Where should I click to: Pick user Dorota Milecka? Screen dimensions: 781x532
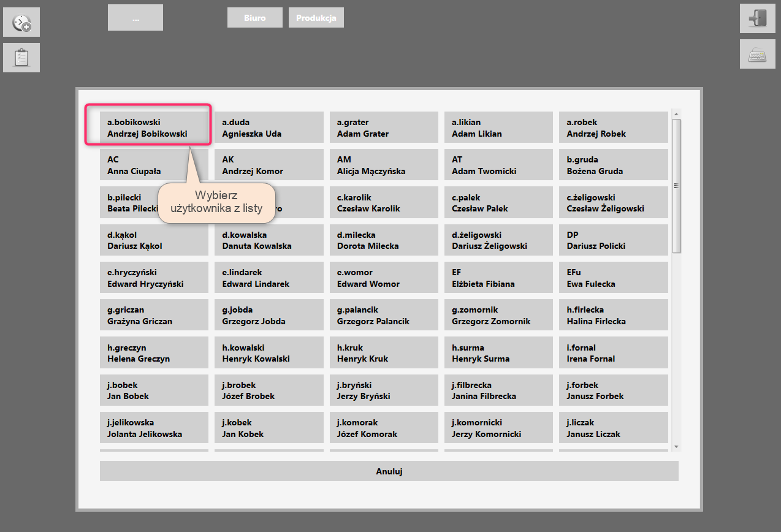click(383, 240)
